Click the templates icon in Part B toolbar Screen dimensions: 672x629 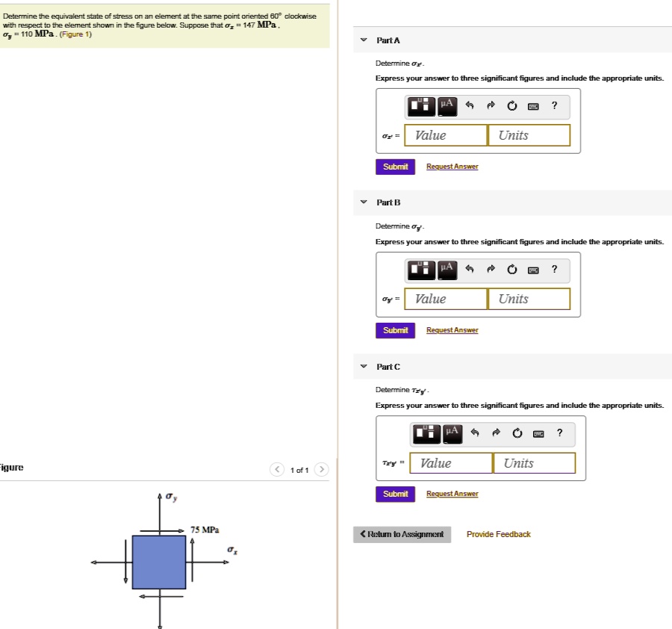pyautogui.click(x=422, y=270)
